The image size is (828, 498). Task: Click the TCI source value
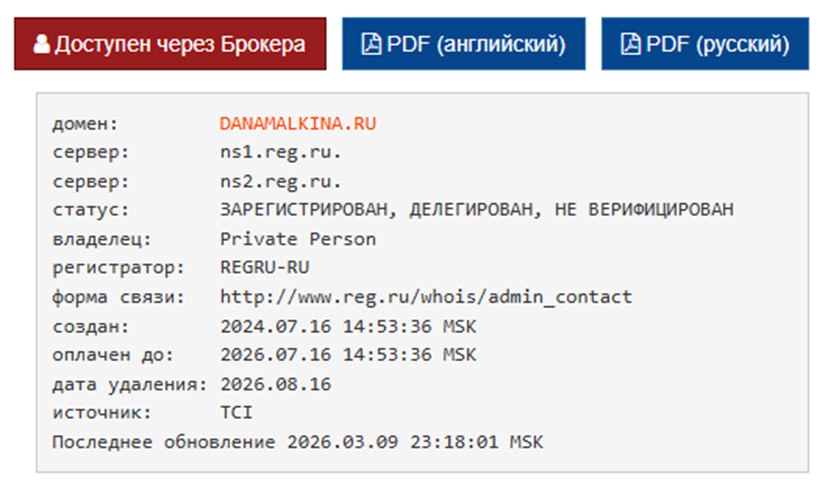point(236,412)
